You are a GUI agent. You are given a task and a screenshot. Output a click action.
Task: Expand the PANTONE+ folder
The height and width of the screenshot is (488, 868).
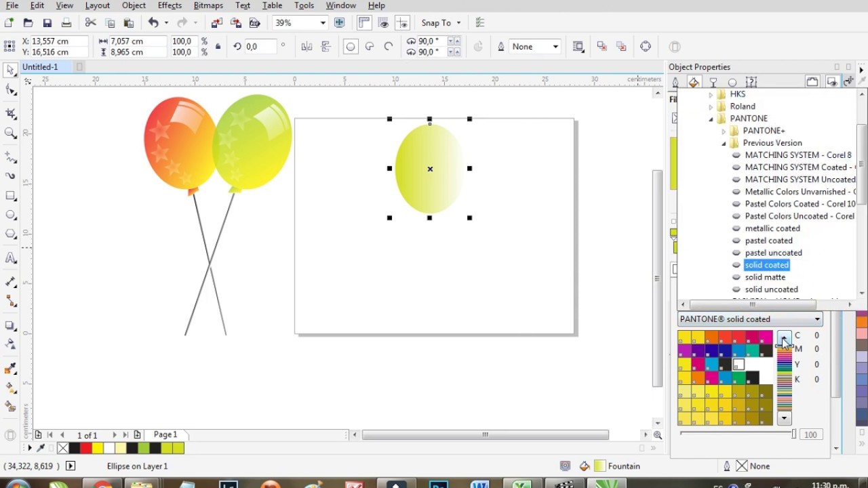pos(724,131)
